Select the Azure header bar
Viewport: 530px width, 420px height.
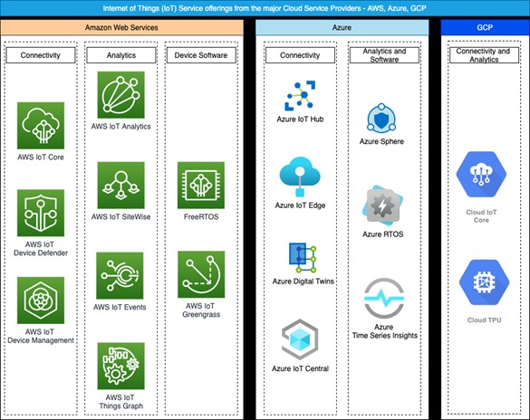point(342,27)
